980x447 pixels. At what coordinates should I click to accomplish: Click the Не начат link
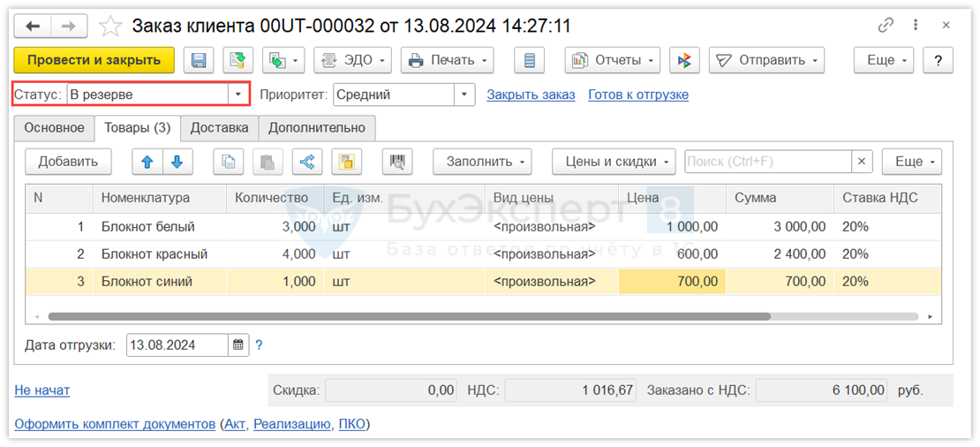click(x=41, y=390)
